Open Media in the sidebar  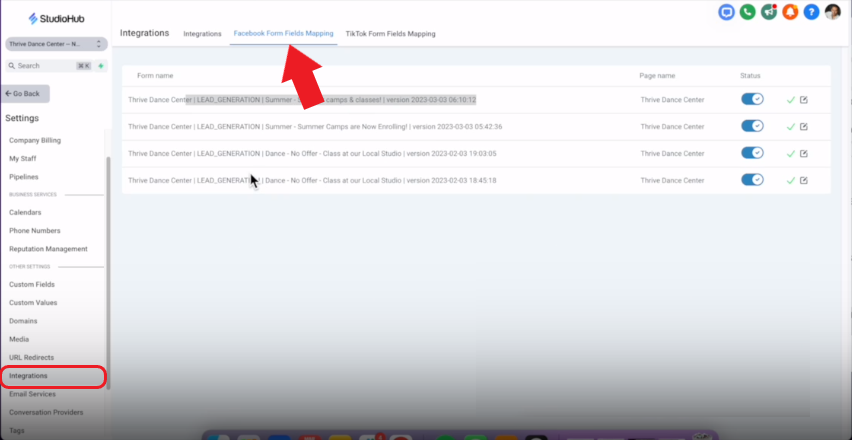click(x=19, y=340)
